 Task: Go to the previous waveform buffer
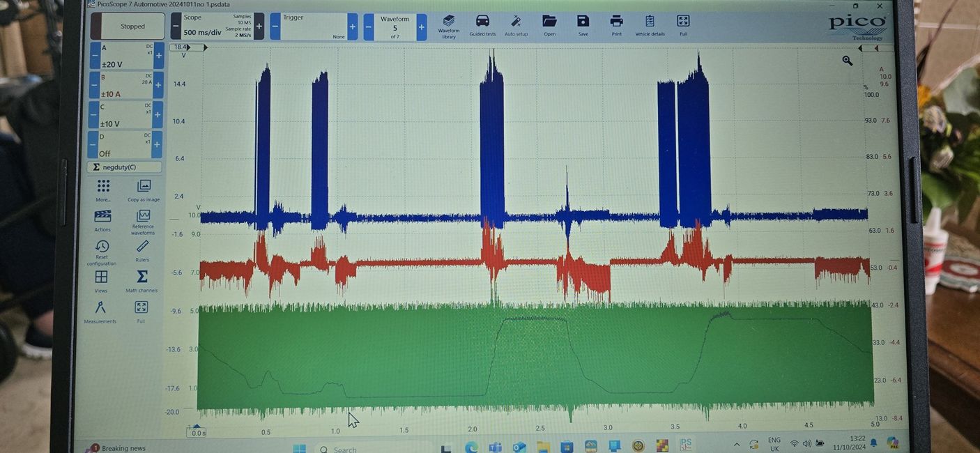(x=369, y=26)
